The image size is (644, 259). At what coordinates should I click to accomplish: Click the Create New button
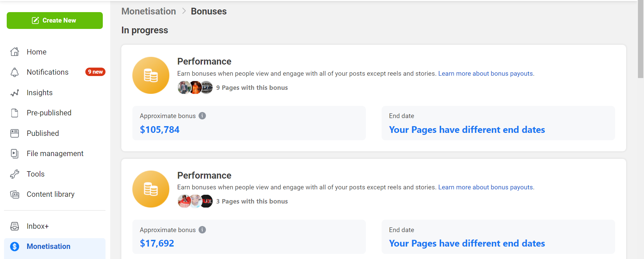[x=55, y=21]
